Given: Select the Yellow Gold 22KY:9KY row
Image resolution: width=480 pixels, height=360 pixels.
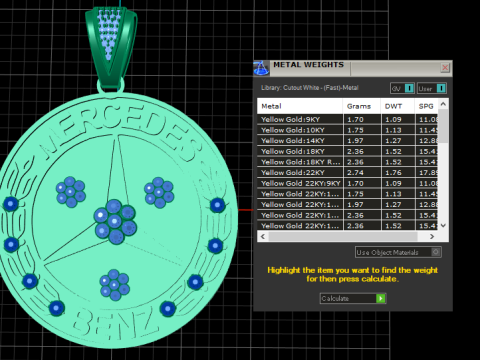Looking at the screenshot, I should pos(347,183).
